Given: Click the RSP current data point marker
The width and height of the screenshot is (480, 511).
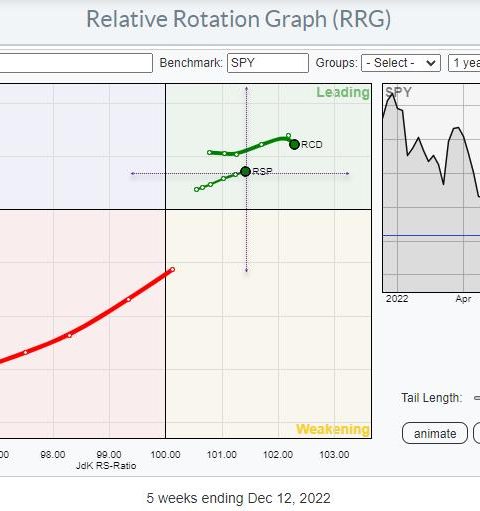Looking at the screenshot, I should coord(245,172).
